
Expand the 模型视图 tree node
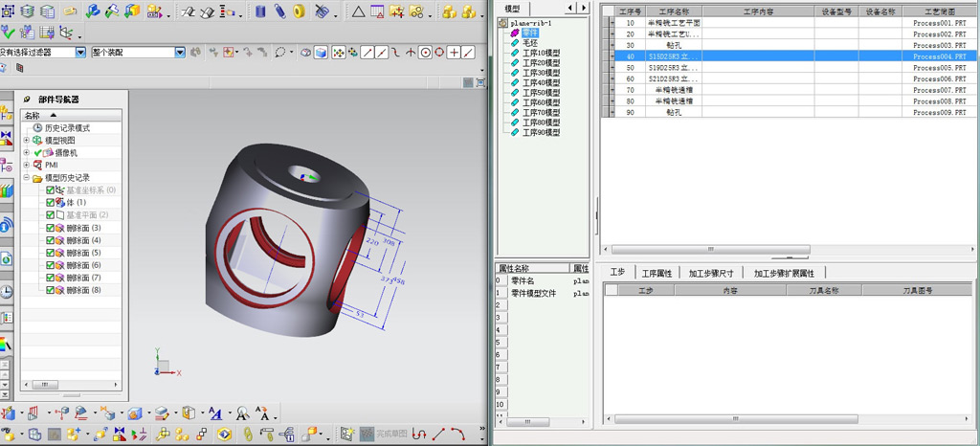pos(27,140)
